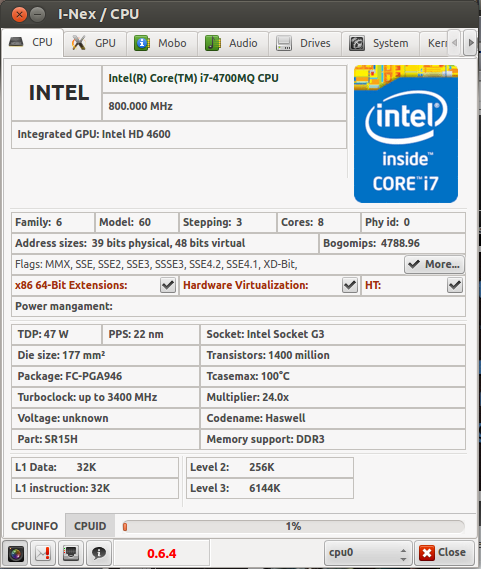Click the envelope with exclamation report icon
The image size is (481, 569).
(x=43, y=554)
